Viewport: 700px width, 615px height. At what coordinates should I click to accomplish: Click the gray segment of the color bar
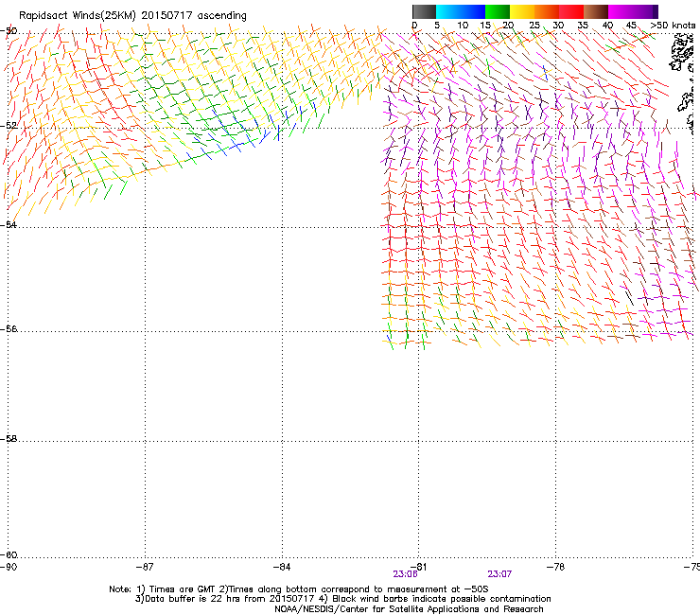click(x=424, y=11)
